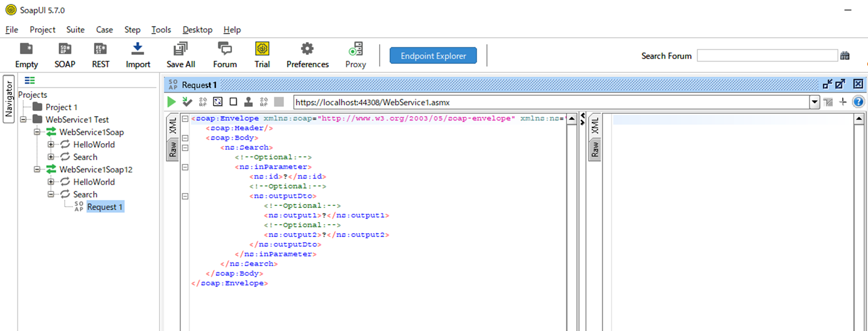Create an Empty project from the toolbar
The height and width of the screenshot is (331, 868).
click(27, 55)
